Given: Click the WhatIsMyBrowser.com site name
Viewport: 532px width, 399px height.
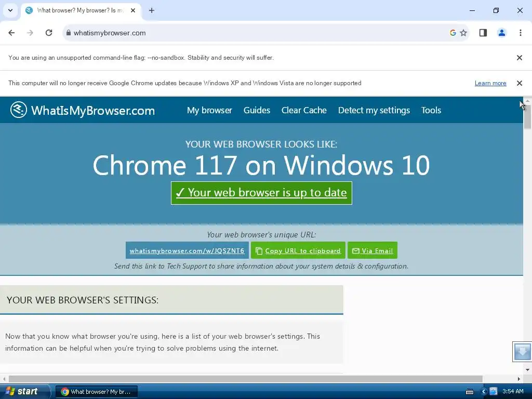Looking at the screenshot, I should (x=93, y=111).
